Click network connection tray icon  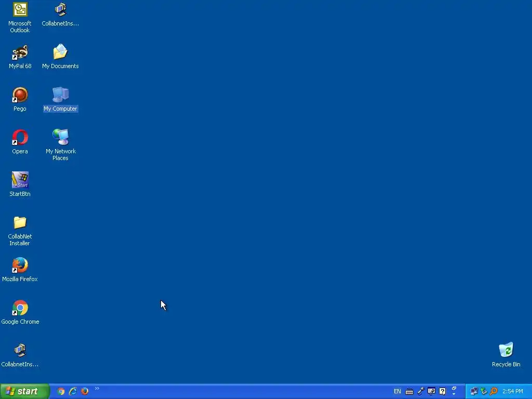pos(474,391)
